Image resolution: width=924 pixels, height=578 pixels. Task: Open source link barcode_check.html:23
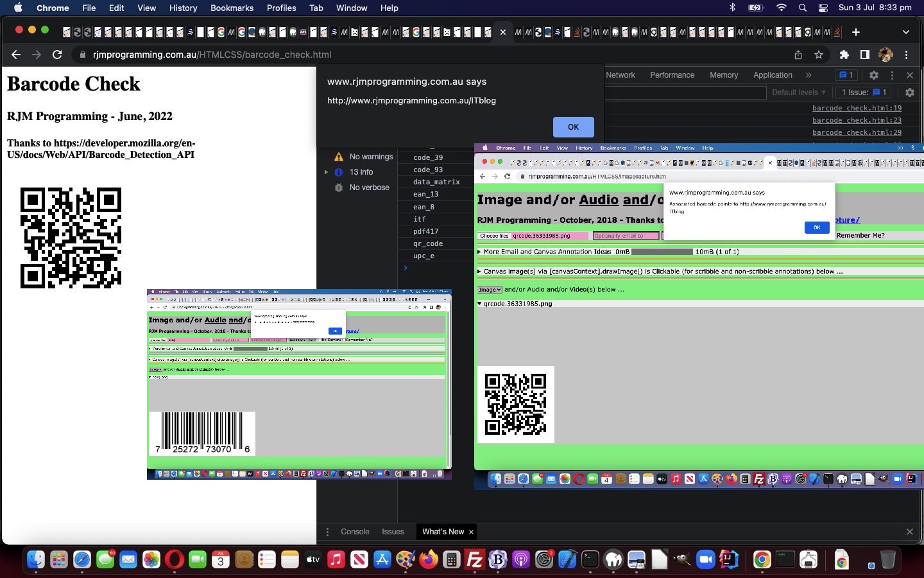857,120
